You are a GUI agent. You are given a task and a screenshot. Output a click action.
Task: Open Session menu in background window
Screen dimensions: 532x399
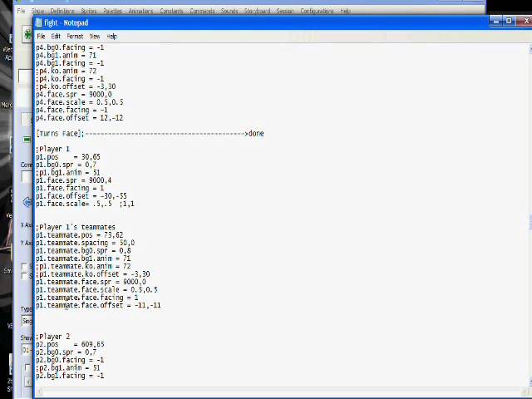pos(284,11)
